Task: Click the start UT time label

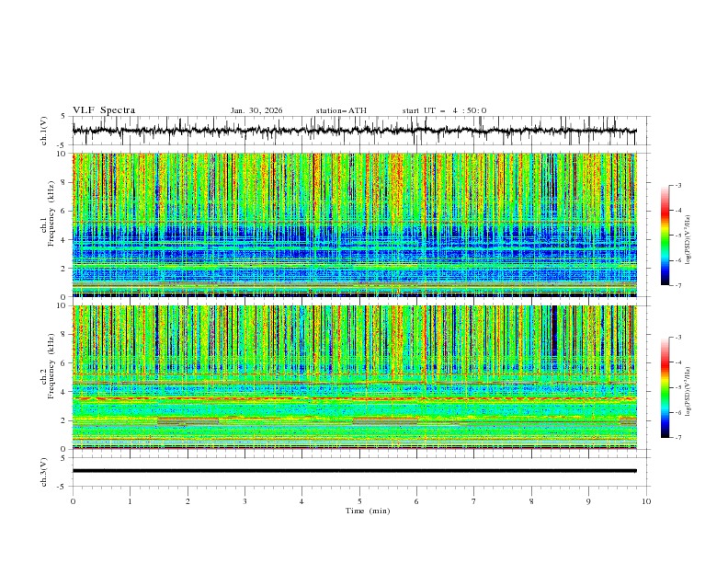Action: click(444, 110)
